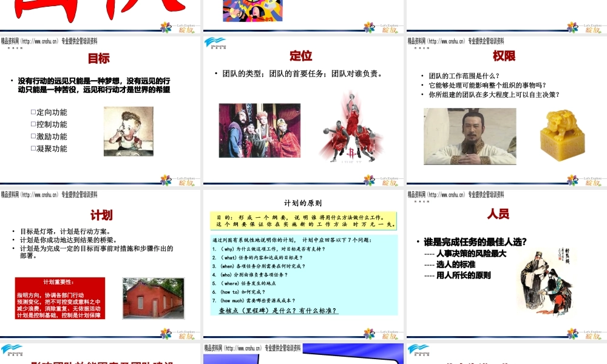Screen dimensions: 607x364
Task: Click the Rockets basketball players image
Action: tap(351, 127)
